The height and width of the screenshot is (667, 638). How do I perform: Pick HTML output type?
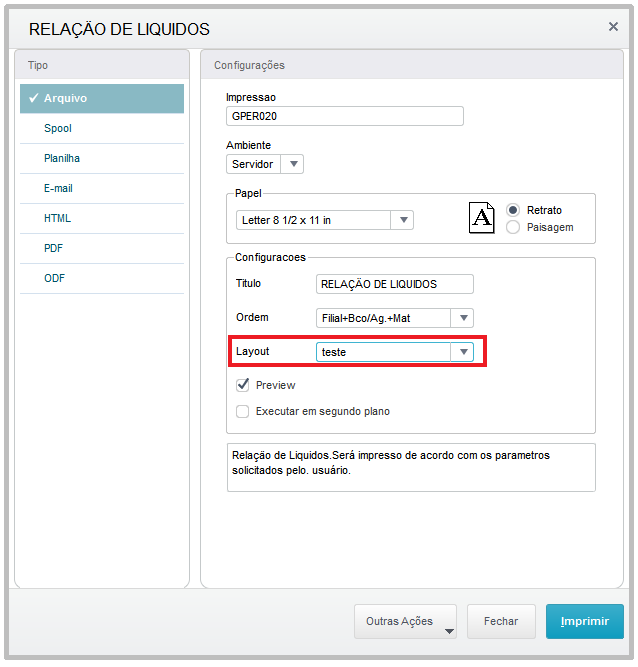pos(102,218)
